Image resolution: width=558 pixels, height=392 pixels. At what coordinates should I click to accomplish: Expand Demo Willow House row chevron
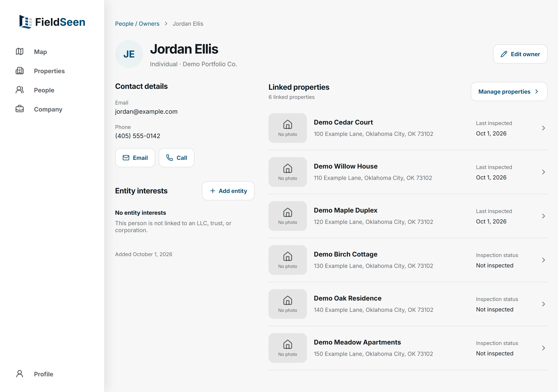(x=543, y=172)
